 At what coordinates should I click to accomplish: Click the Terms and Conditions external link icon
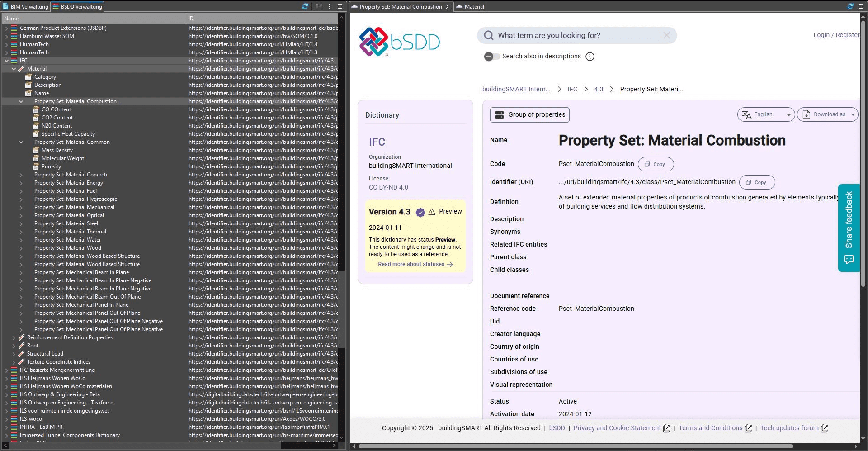tap(749, 428)
